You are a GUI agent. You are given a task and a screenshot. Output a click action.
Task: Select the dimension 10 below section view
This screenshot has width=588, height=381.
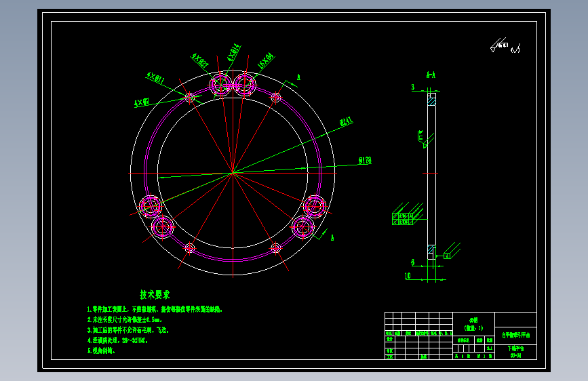pos(408,276)
